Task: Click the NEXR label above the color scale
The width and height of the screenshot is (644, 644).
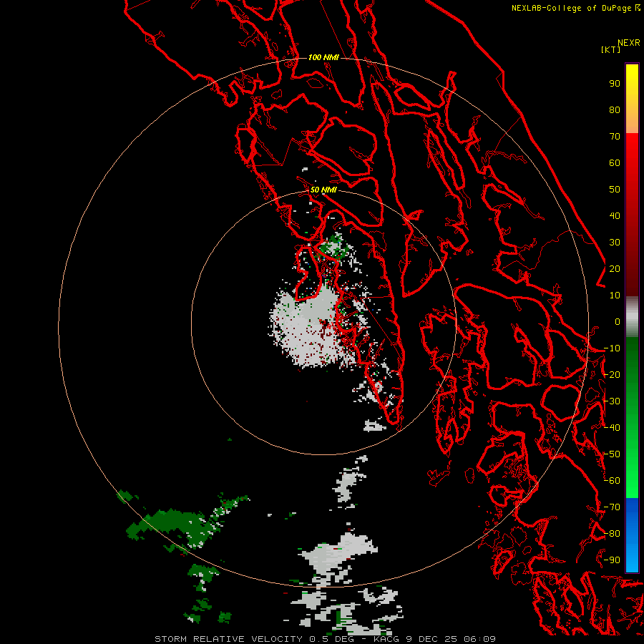Action: (x=629, y=43)
